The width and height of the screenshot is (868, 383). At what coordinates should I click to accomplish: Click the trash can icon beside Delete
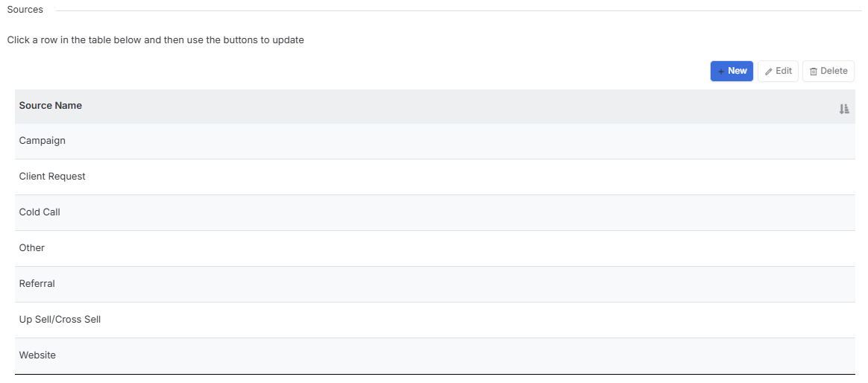(x=814, y=72)
